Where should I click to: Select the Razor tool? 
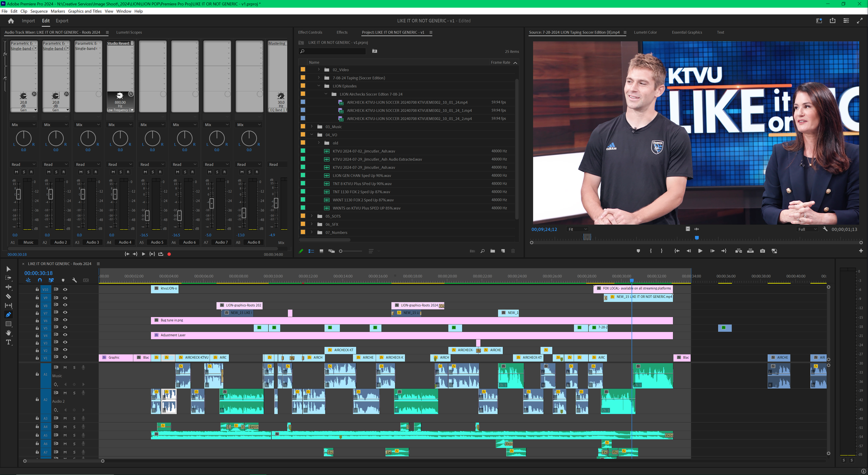pyautogui.click(x=8, y=296)
